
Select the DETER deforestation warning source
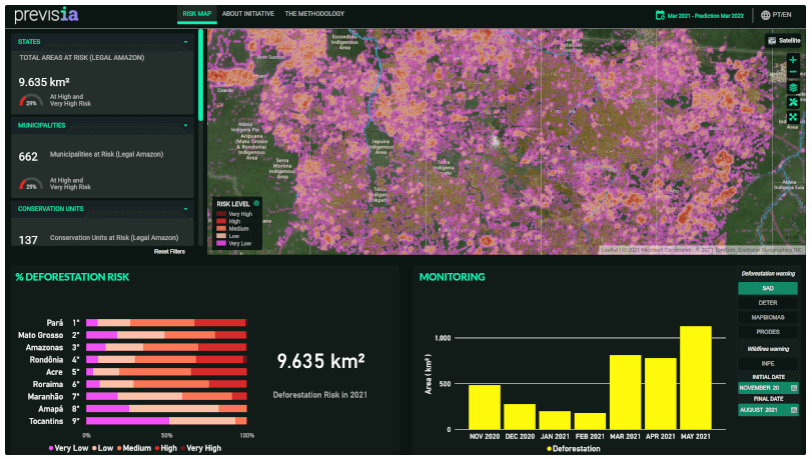pos(766,302)
